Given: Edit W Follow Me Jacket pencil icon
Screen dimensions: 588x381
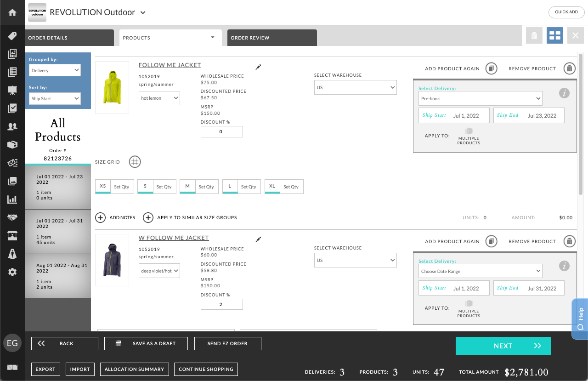Looking at the screenshot, I should click(x=258, y=239).
